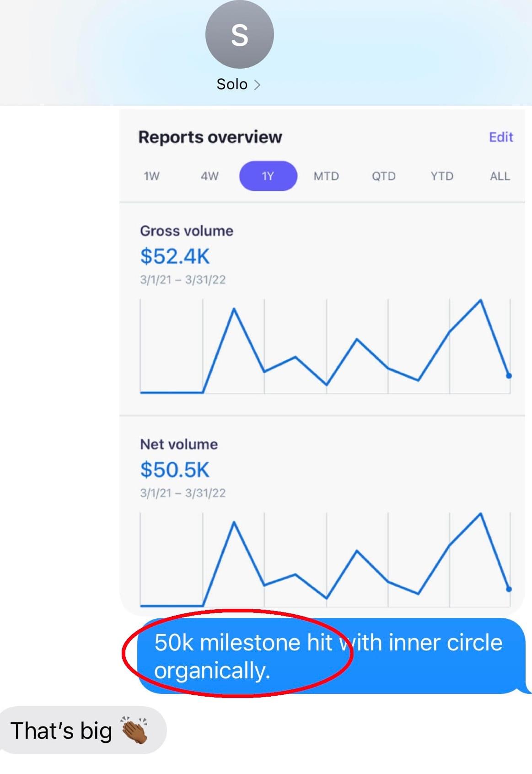
Task: Select the 4W time range tab
Action: coord(210,176)
